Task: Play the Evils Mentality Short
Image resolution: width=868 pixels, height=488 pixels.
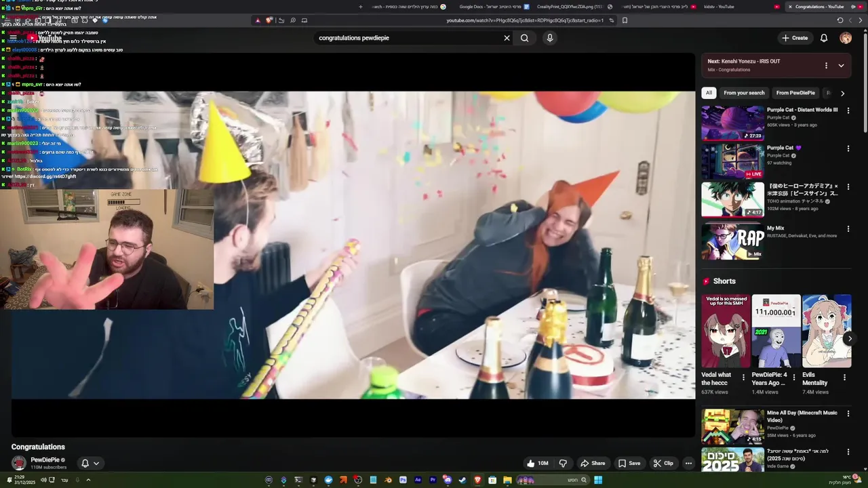Action: [827, 331]
